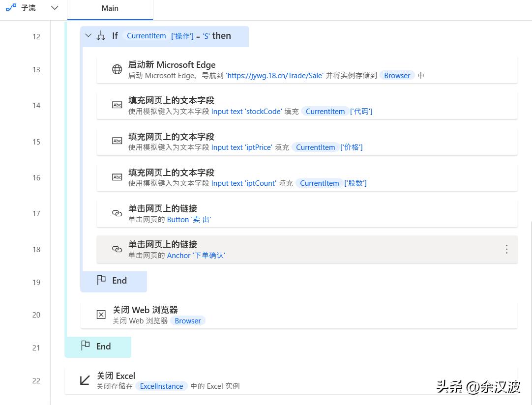Click the Button '卖 出' link

click(189, 220)
